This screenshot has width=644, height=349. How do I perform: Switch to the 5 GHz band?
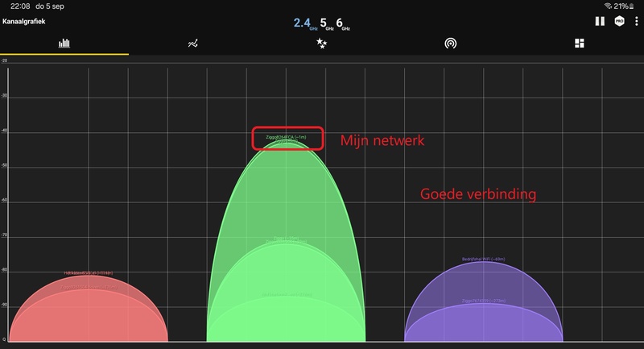point(327,23)
